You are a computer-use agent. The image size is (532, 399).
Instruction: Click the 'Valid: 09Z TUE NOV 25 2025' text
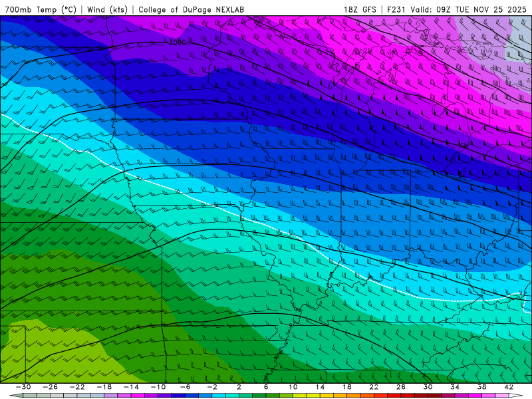point(468,9)
